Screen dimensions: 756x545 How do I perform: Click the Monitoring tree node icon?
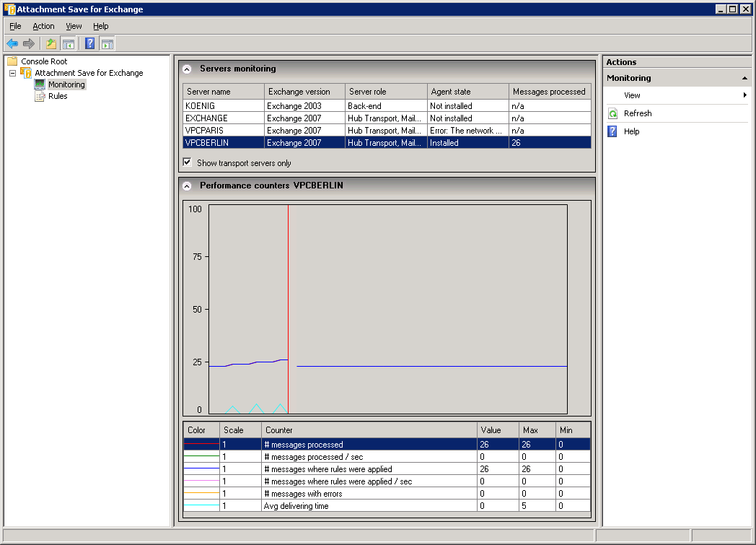pyautogui.click(x=40, y=84)
